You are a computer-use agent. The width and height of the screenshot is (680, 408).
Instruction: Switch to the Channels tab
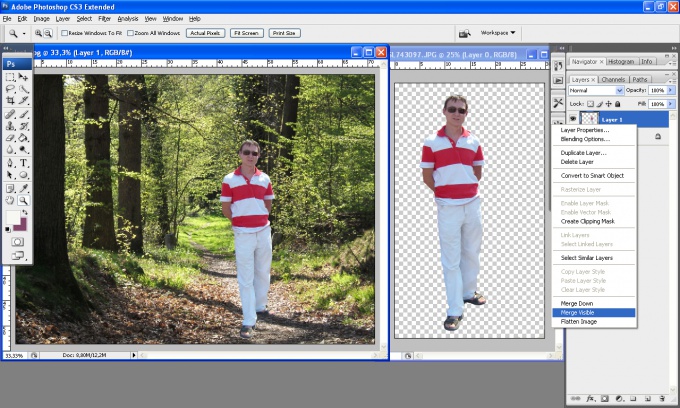click(x=613, y=79)
